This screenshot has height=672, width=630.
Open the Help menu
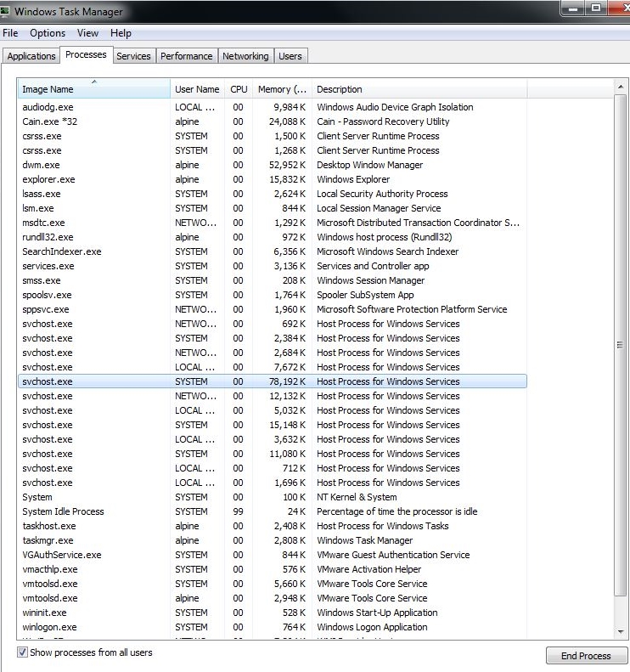[x=121, y=33]
